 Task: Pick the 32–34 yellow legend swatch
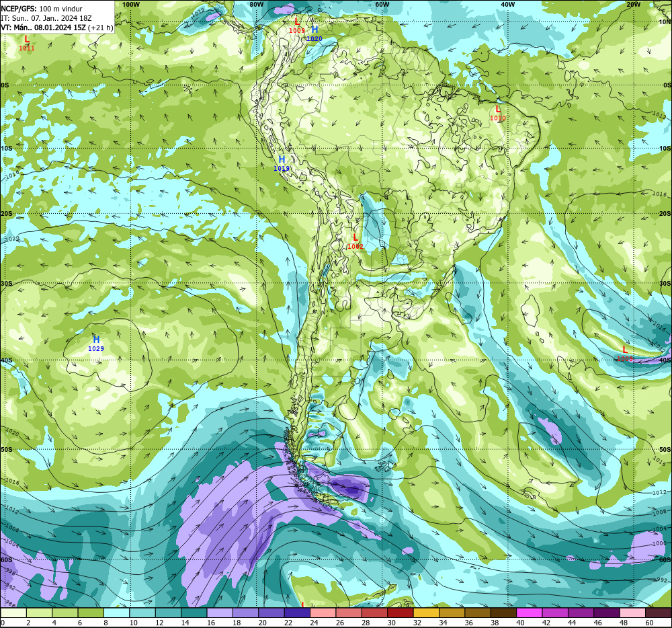[426, 613]
